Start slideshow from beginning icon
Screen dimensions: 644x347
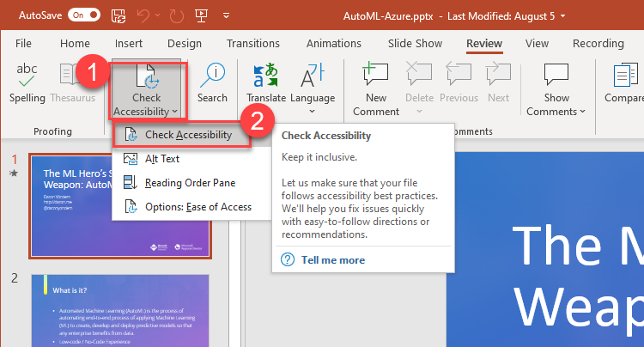pyautogui.click(x=201, y=15)
